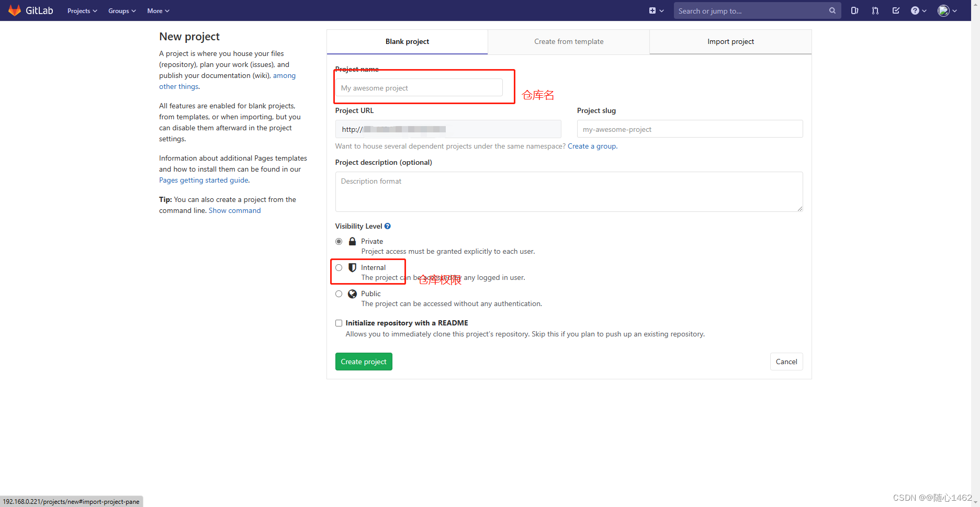980x507 pixels.
Task: Click the Show command link
Action: [x=234, y=210]
